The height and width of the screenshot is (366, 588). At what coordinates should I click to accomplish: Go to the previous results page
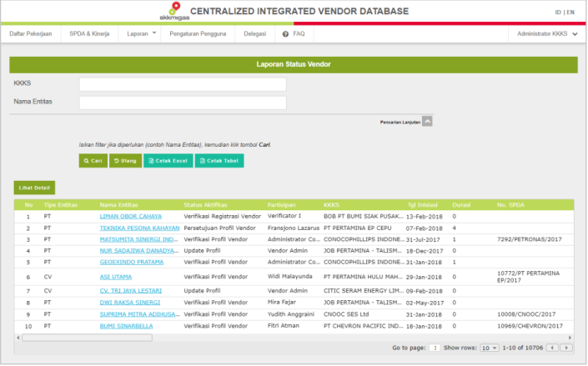(x=552, y=348)
